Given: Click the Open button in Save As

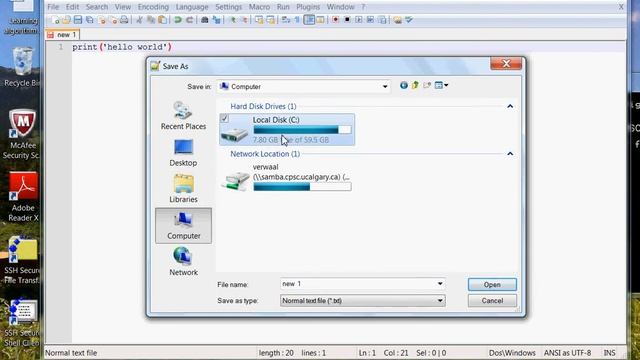Looking at the screenshot, I should [x=492, y=284].
